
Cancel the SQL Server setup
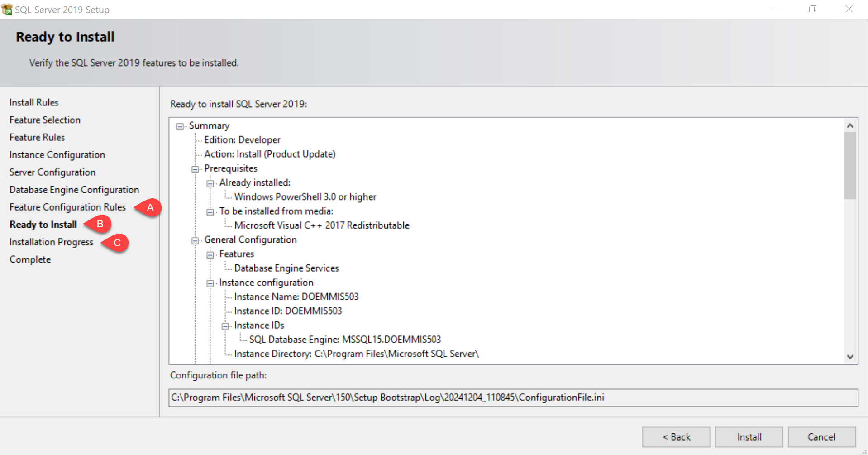tap(822, 437)
